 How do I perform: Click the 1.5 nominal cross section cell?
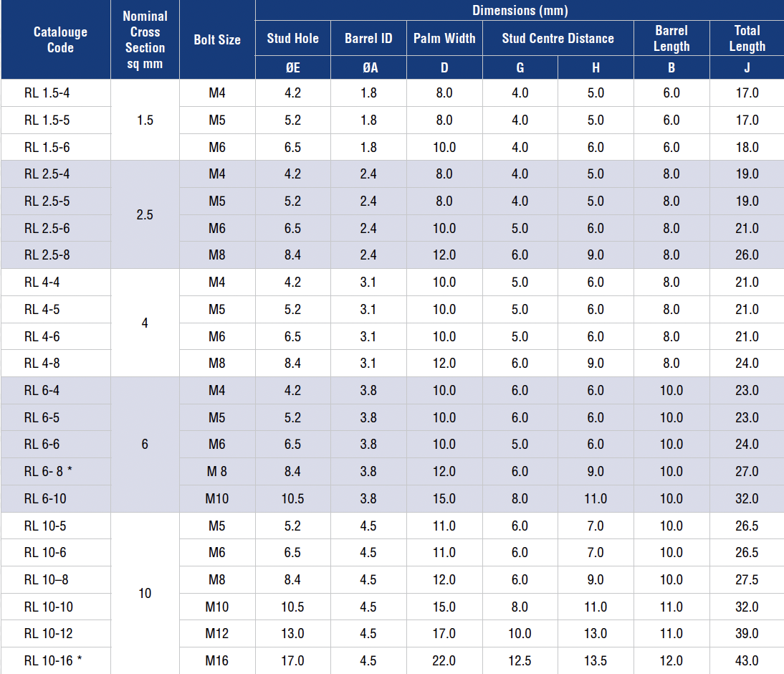point(145,120)
